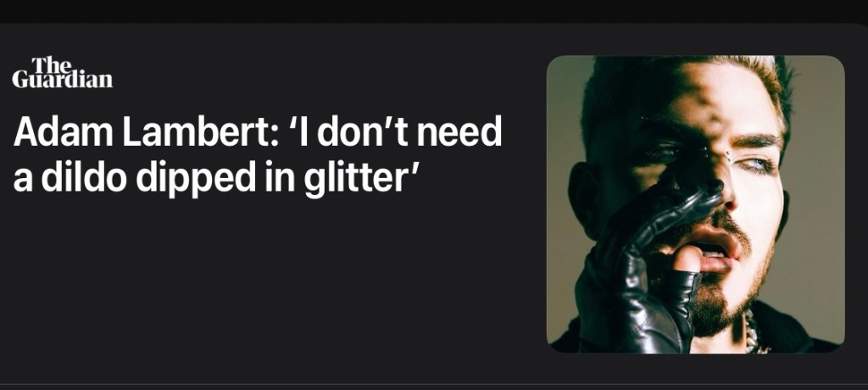
Task: Click the chain necklace in the photo
Action: 754,333
